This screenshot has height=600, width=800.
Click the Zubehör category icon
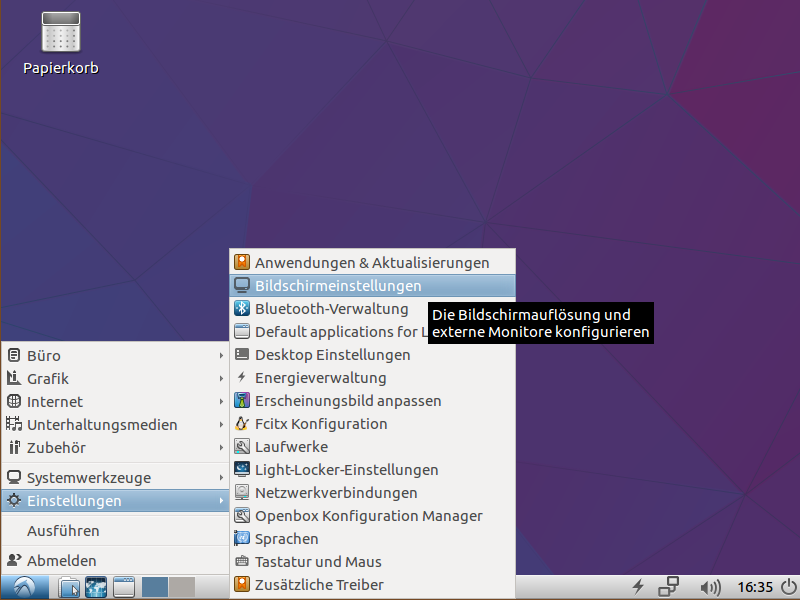(x=14, y=447)
